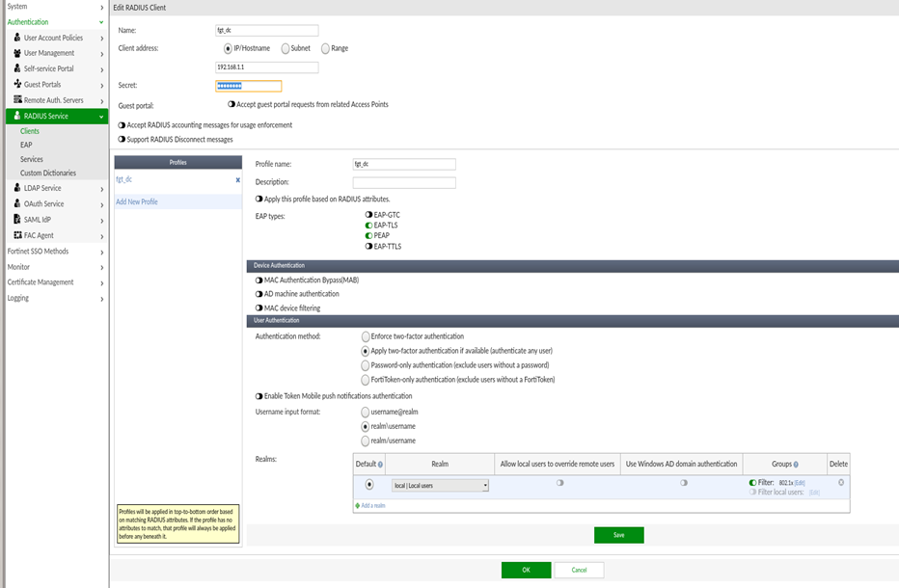
Task: Click the green Save button
Action: tap(618, 535)
